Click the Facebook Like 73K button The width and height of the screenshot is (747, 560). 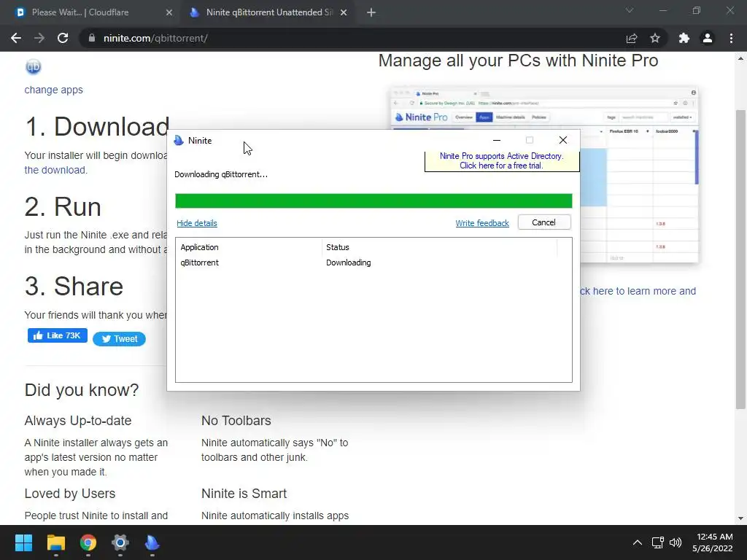click(57, 335)
